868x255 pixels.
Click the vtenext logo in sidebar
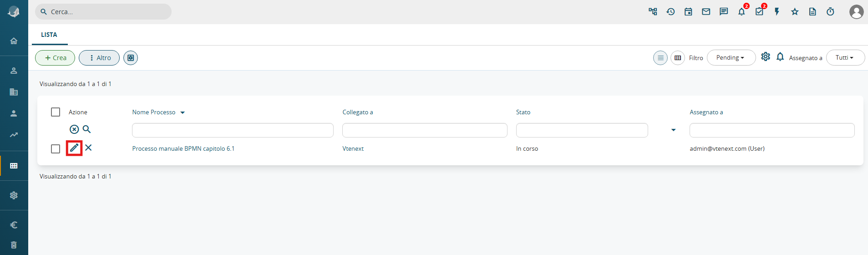pyautogui.click(x=14, y=12)
